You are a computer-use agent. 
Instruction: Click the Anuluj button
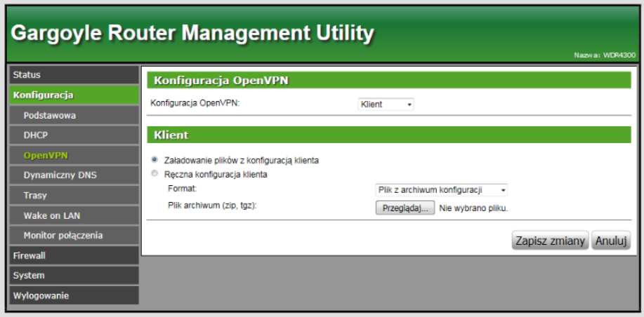click(x=610, y=241)
